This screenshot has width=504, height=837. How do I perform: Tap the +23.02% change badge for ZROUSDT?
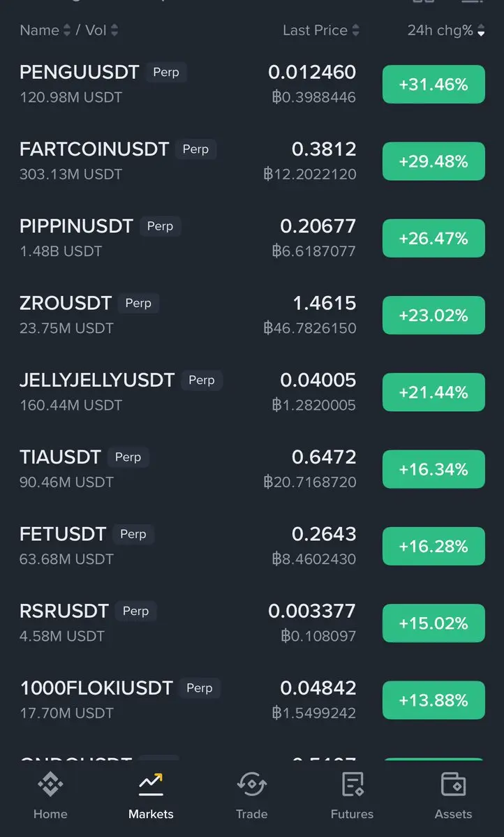[x=433, y=315]
